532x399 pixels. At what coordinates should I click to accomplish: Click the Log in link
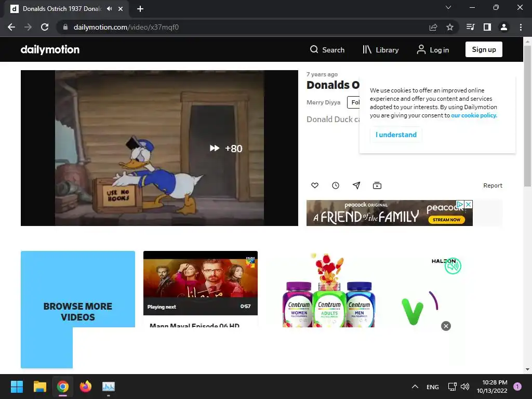433,49
